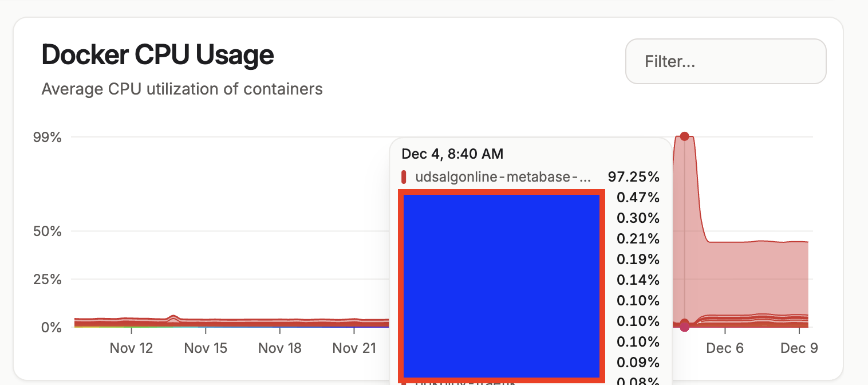
Task: Click the Dec 9 x-axis label
Action: (799, 348)
